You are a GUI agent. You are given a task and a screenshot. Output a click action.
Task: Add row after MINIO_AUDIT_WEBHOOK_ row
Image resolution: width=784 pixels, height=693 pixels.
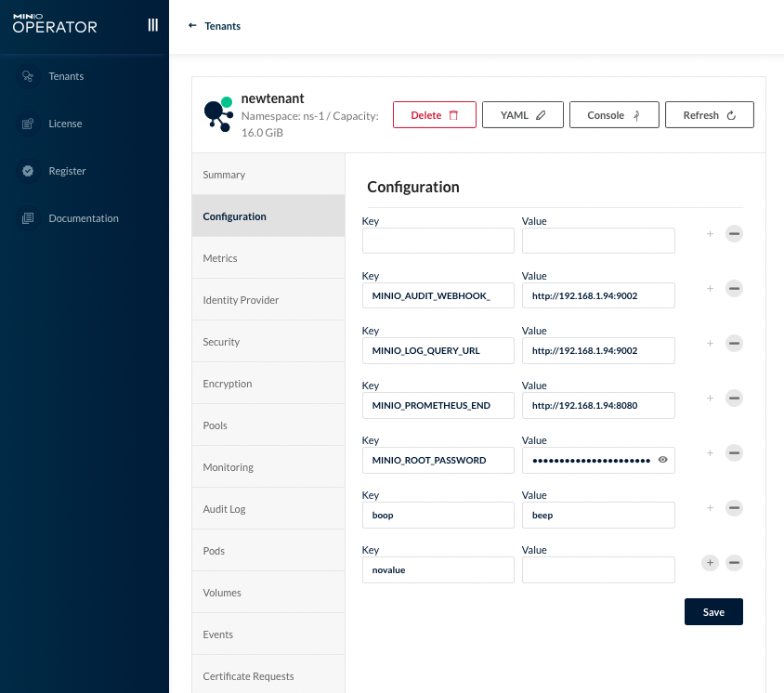[710, 289]
